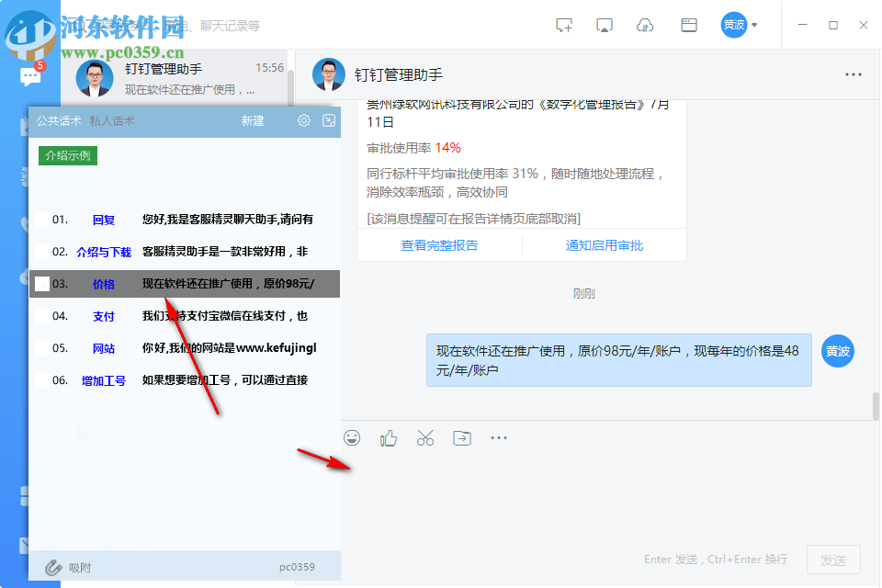Switch to 公共话术 tab

point(59,121)
